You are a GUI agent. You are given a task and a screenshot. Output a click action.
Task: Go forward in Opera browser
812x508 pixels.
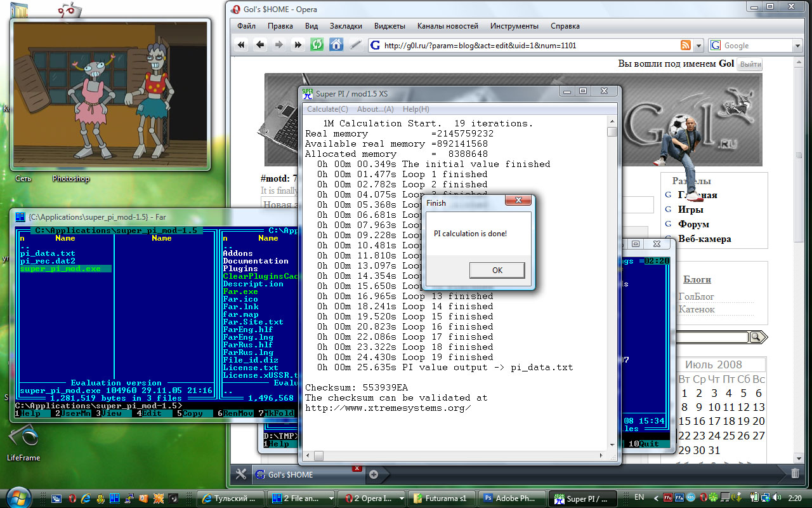click(278, 45)
